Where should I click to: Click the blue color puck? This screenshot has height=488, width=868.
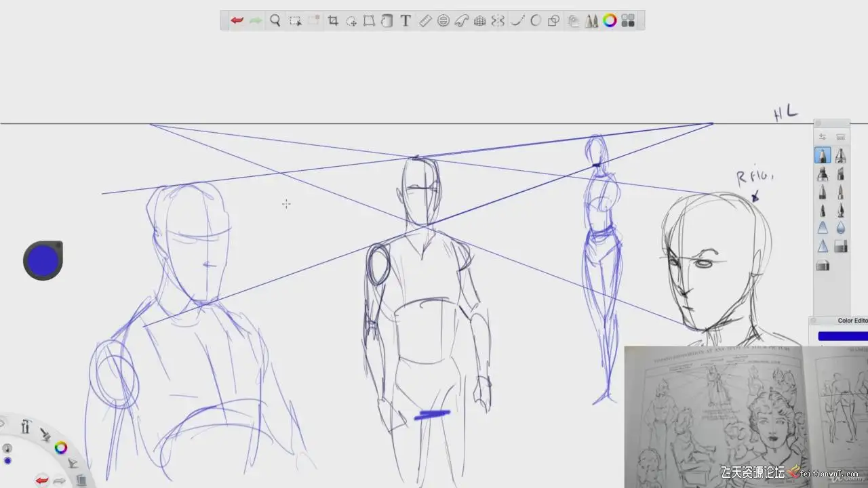(43, 260)
